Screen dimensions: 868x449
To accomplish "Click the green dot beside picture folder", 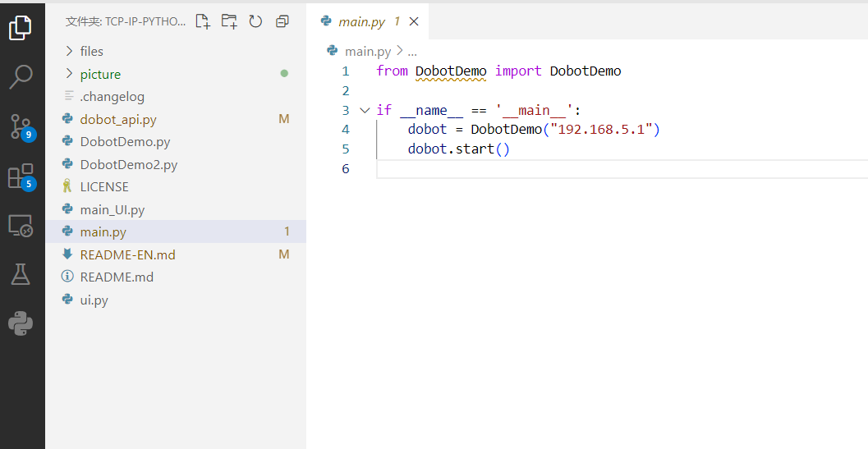I will 284,73.
